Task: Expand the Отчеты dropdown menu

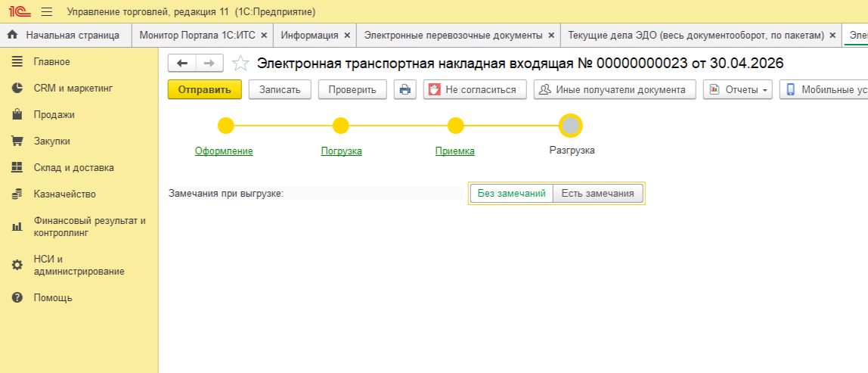Action: [x=736, y=89]
